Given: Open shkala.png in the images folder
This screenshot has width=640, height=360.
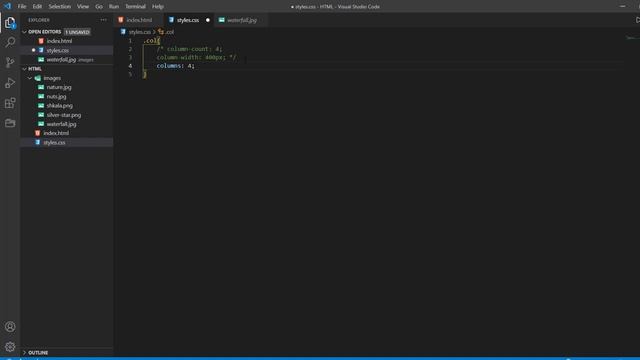Looking at the screenshot, I should click(60, 106).
